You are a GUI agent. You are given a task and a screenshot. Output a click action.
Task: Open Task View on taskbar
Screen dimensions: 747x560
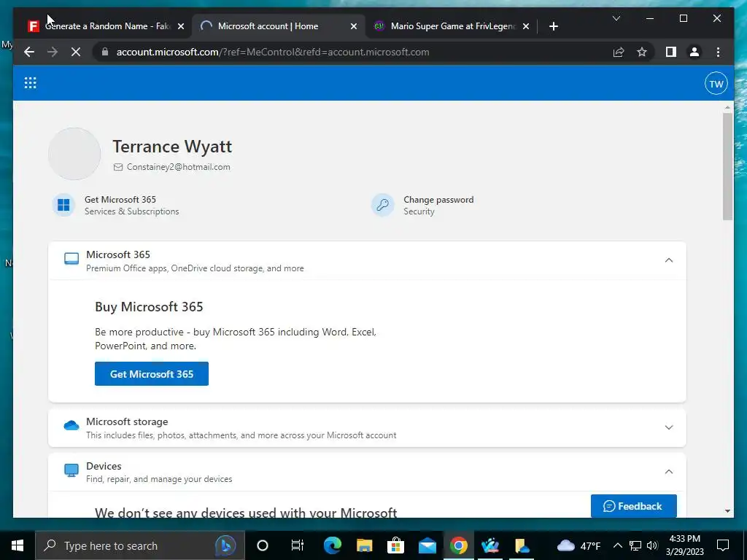coord(298,545)
